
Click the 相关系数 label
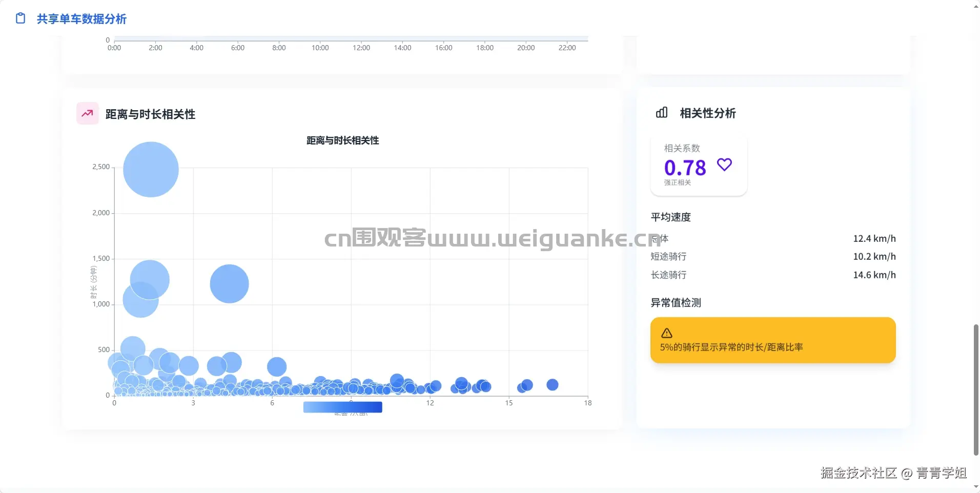pyautogui.click(x=682, y=148)
